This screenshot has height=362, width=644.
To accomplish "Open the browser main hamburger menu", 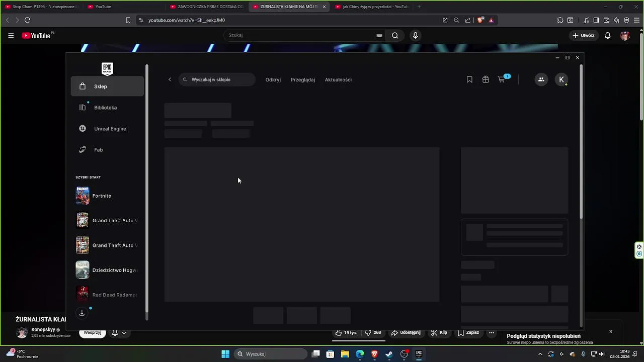I will click(x=636, y=20).
